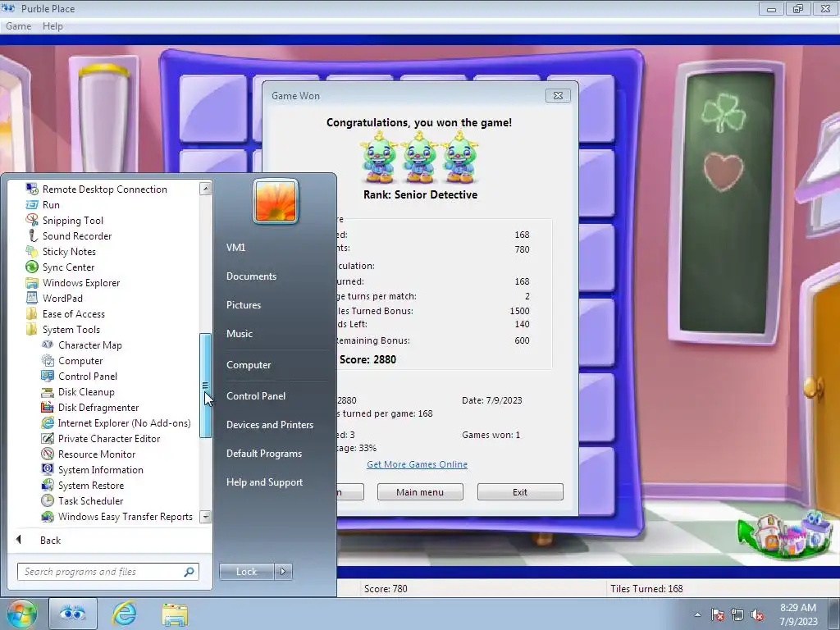This screenshot has height=630, width=840.
Task: Click the Purble Place house logo
Action: 785,535
